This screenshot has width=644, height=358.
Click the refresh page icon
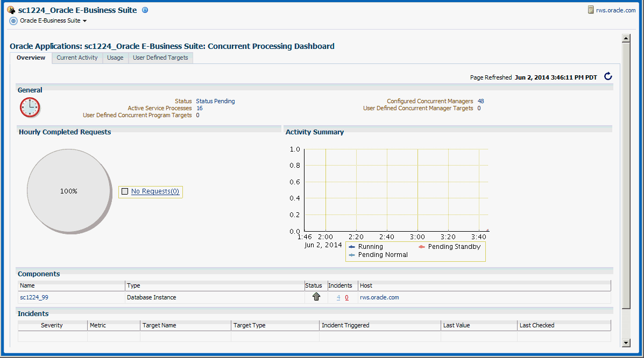click(x=608, y=76)
